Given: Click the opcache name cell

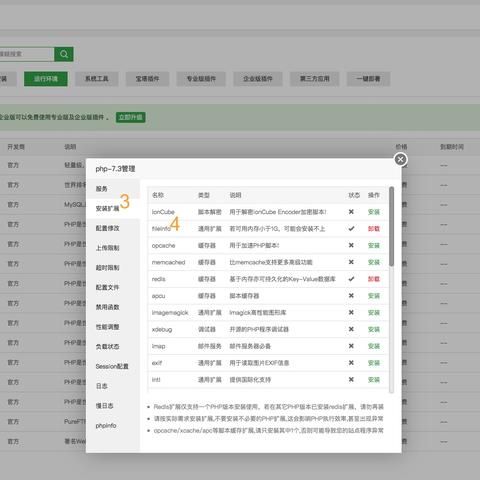Looking at the screenshot, I should click(x=163, y=246).
